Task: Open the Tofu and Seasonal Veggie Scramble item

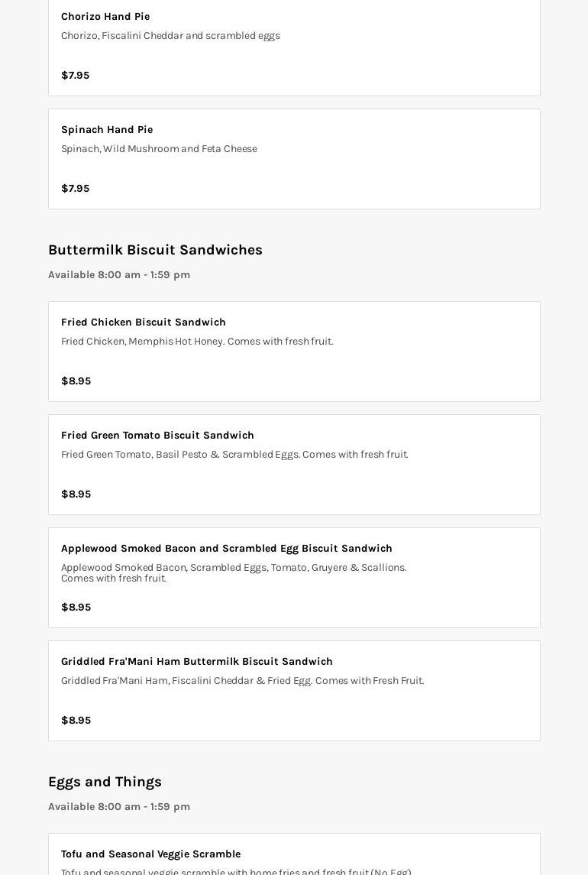Action: point(150,854)
